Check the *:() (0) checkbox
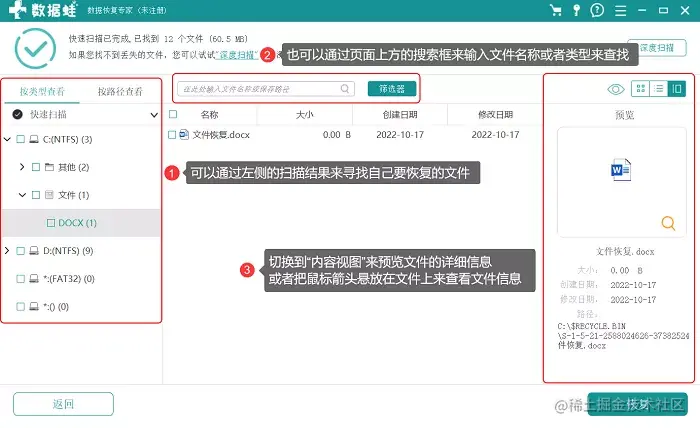The height and width of the screenshot is (428, 700). pyautogui.click(x=21, y=307)
